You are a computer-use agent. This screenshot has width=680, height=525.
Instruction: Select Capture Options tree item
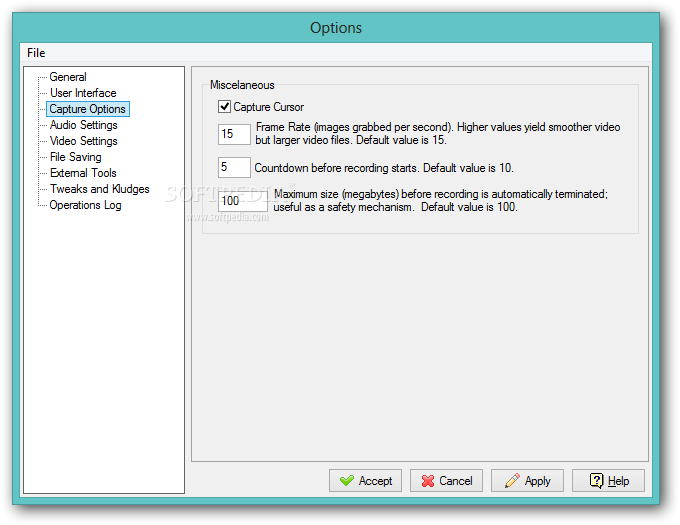tap(88, 109)
